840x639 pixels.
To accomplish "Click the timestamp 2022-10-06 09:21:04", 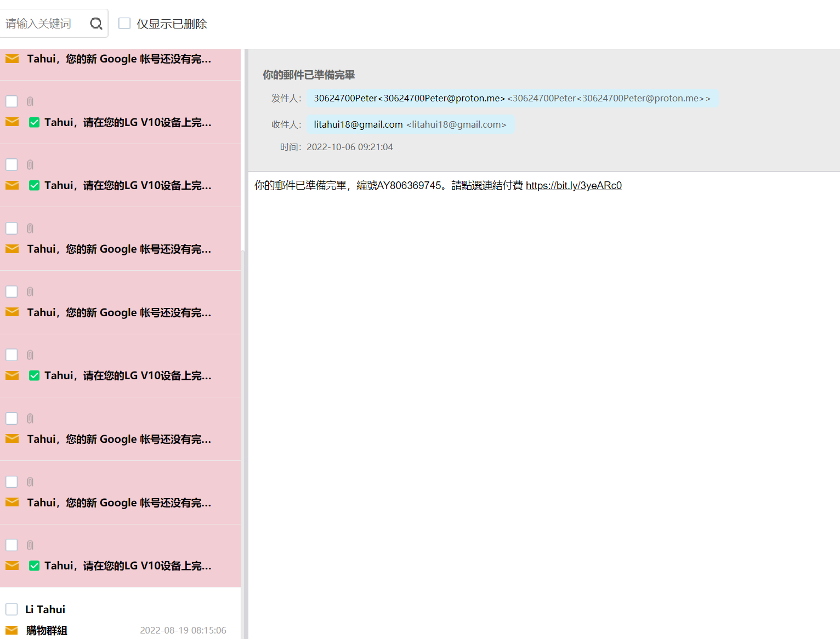I will point(350,147).
